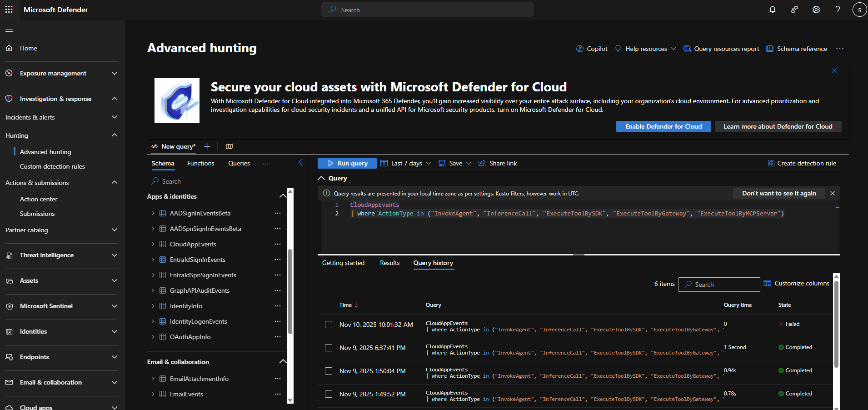The width and height of the screenshot is (868, 410).
Task: Collapse the Apps & identities schema group
Action: tap(283, 196)
